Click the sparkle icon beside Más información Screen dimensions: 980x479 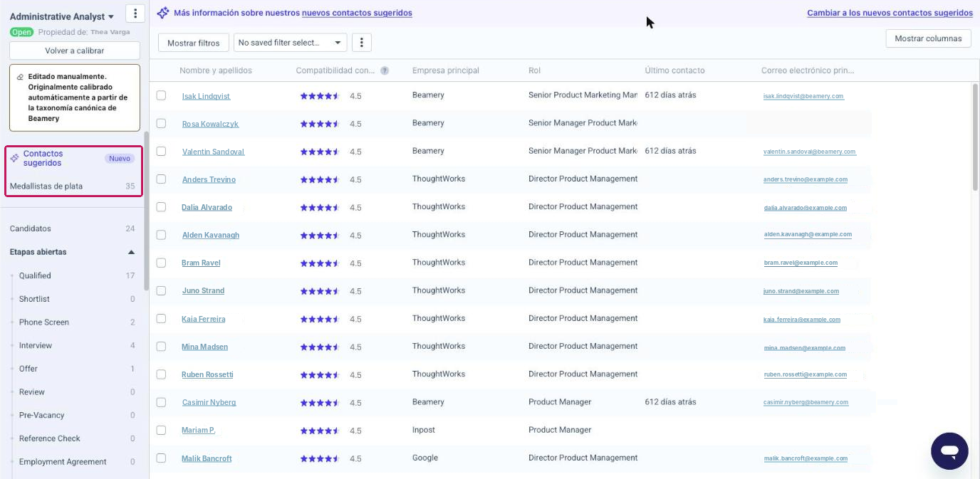point(163,13)
